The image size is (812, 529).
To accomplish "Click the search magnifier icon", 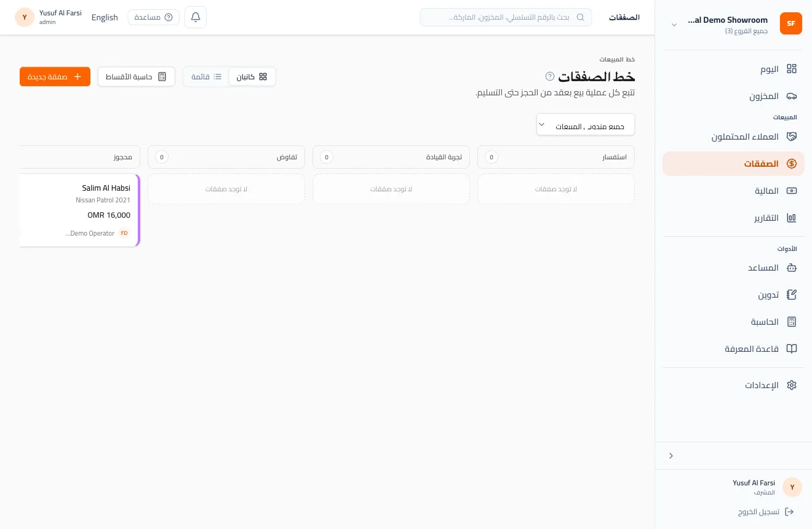I will [580, 17].
